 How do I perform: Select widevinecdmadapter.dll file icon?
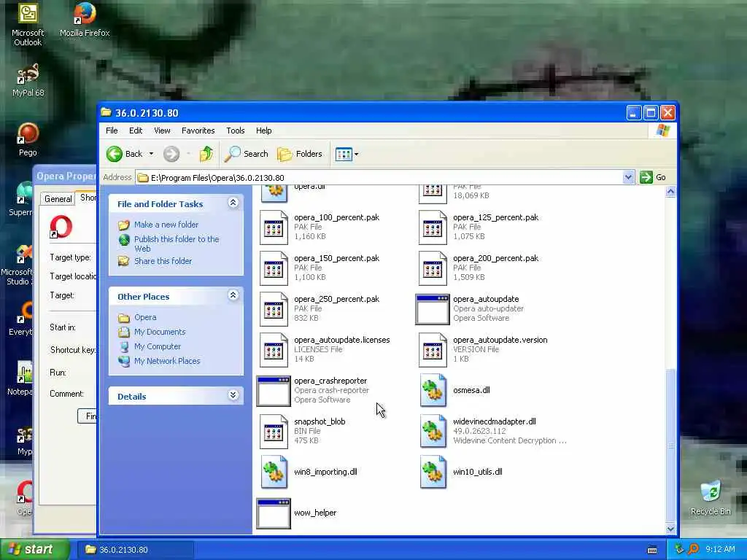click(433, 431)
